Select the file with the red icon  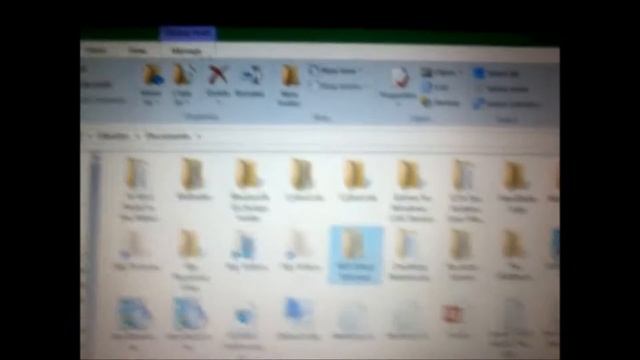pyautogui.click(x=452, y=314)
